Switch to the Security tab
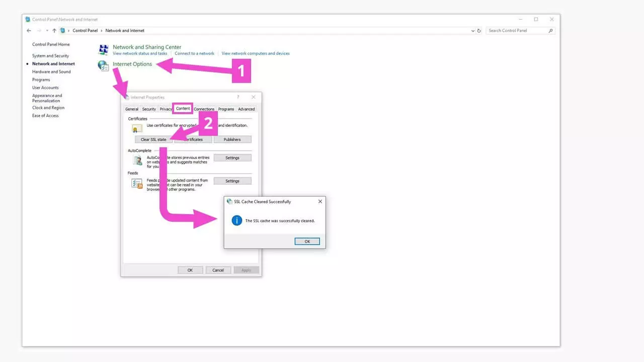644x362 pixels. pyautogui.click(x=149, y=109)
